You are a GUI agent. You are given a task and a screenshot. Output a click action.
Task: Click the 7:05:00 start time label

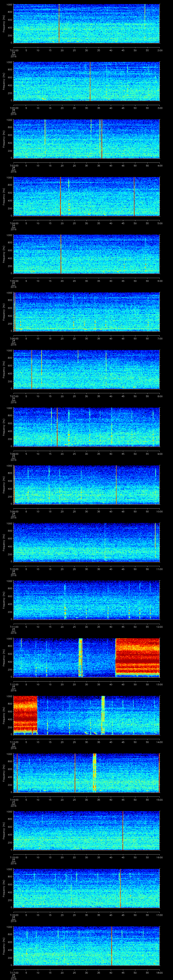coord(14,281)
